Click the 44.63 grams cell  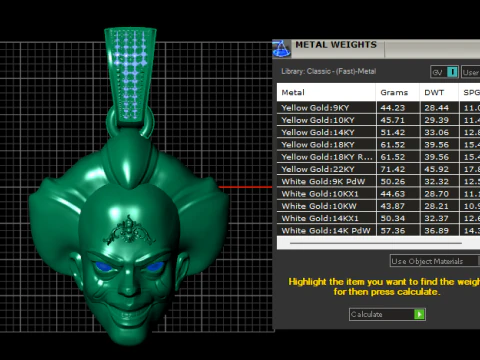pyautogui.click(x=398, y=194)
